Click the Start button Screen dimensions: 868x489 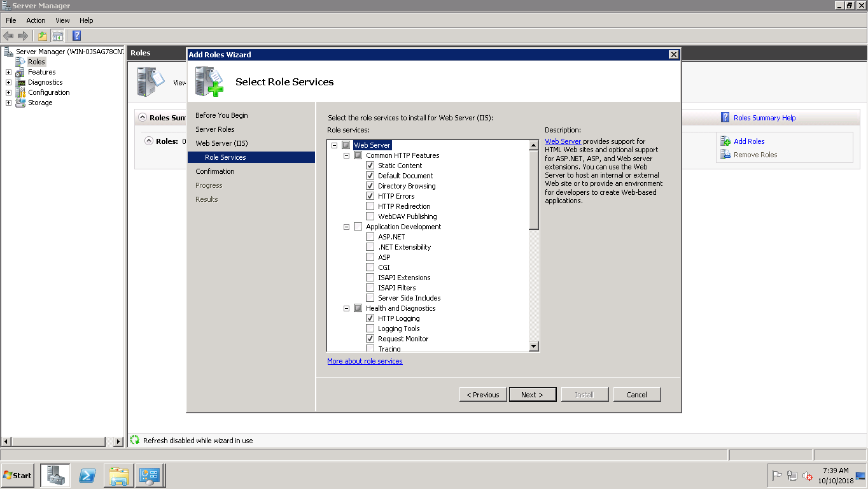point(18,476)
